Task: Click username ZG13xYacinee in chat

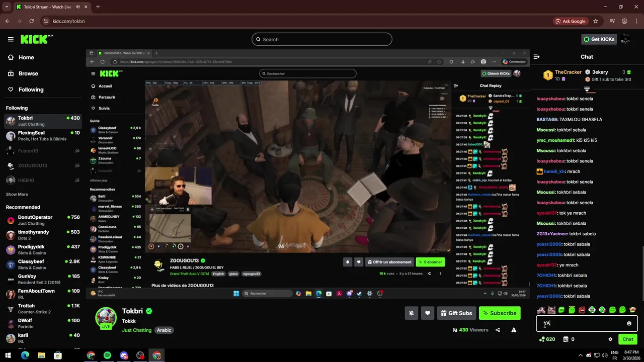Action: (552, 234)
